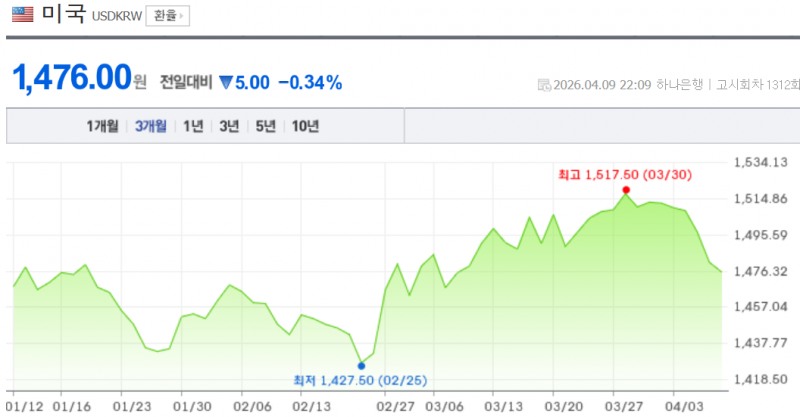Click the US flag icon
The width and height of the screenshot is (800, 417).
point(22,16)
